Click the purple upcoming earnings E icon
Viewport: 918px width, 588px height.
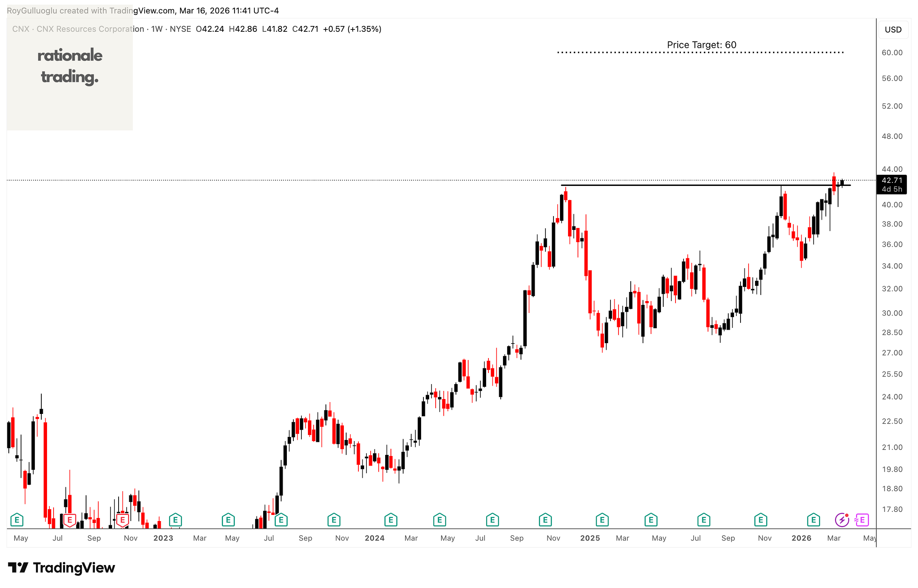pos(862,520)
